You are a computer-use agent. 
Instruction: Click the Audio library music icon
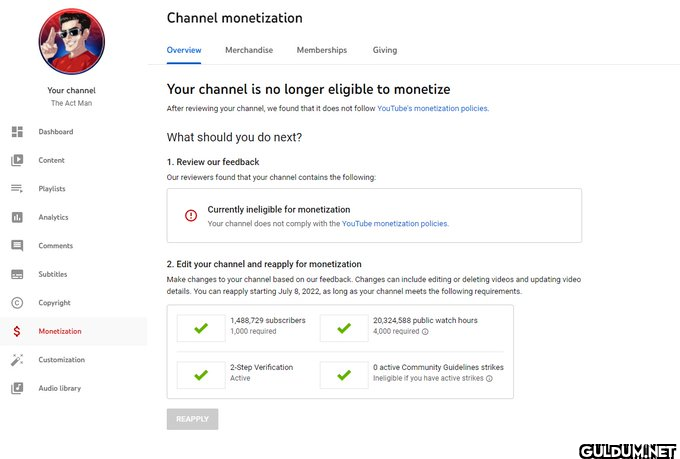[17, 388]
